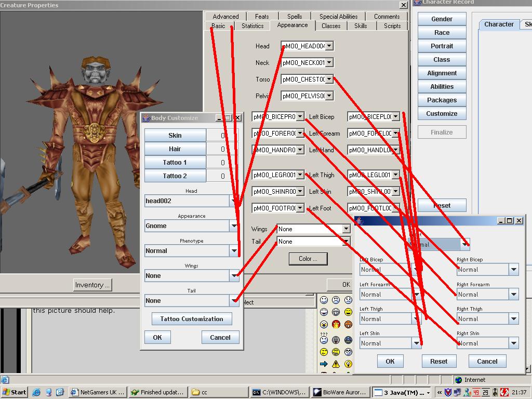Open the Classes tab

(331, 26)
